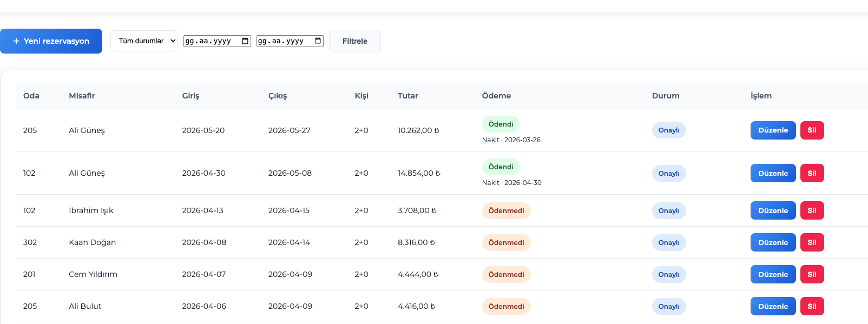Expand the Tüm durumlar status dropdown
868x324 pixels.
[144, 41]
